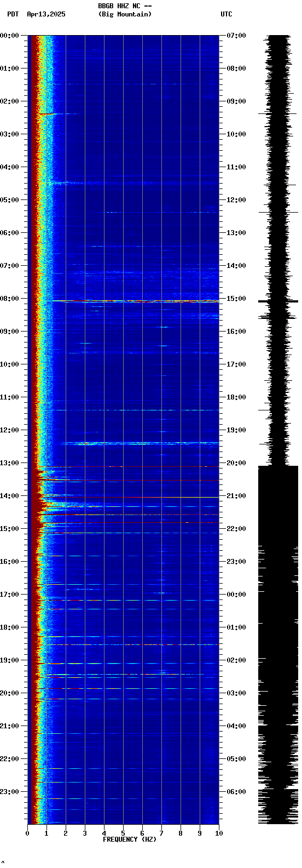Image resolution: width=302 pixels, height=868 pixels.
Task: Click the 07:00 tick on UTC axis
Action: tap(236, 36)
